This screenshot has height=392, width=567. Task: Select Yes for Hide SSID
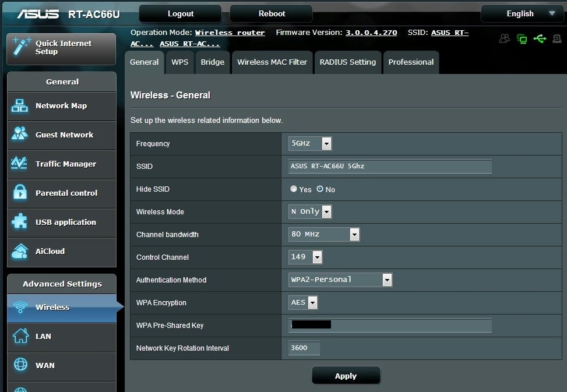tap(294, 189)
